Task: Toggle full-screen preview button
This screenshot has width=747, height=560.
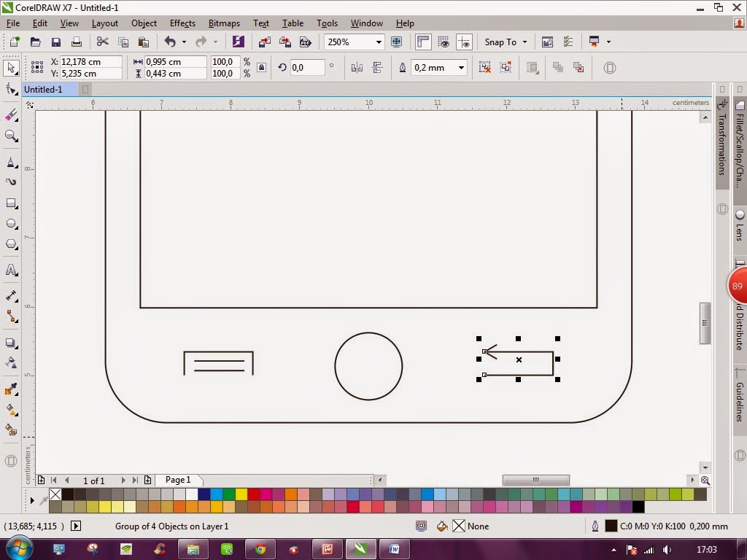Action: coord(396,42)
